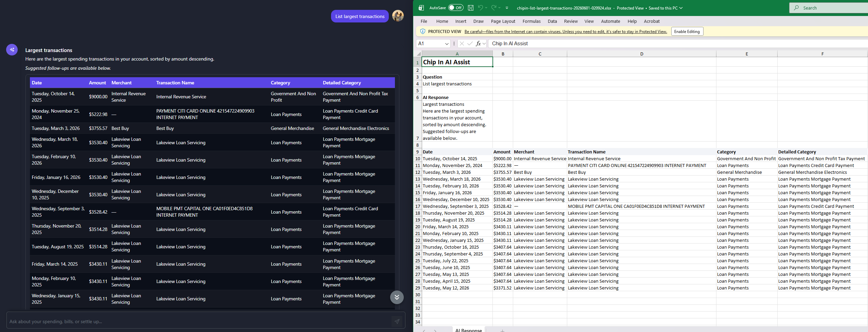Click the Protected View shield icon
Image resolution: width=868 pixels, height=332 pixels.
[423, 31]
